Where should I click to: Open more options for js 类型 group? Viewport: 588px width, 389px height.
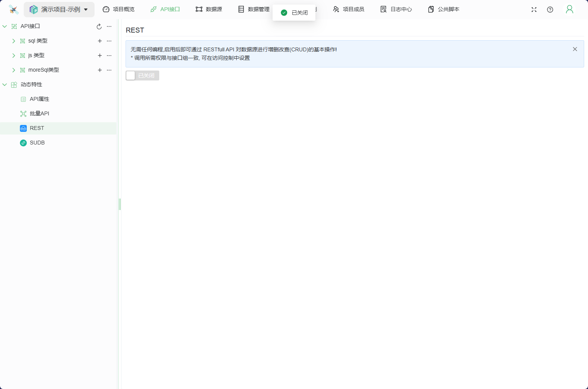[x=109, y=56]
